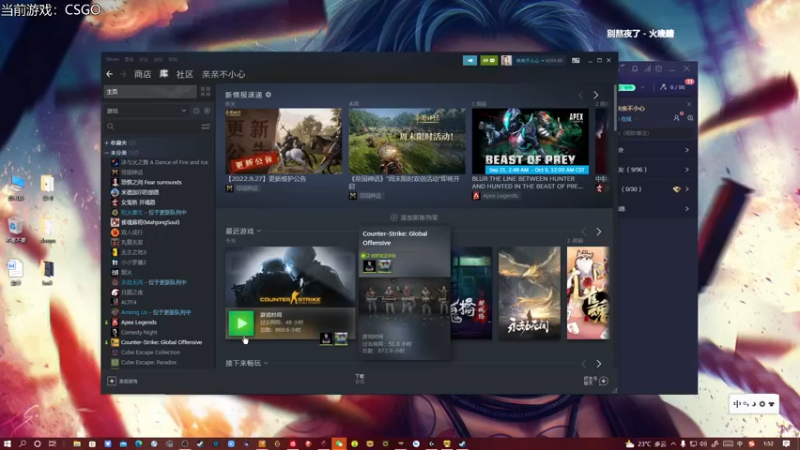Go to next news page arrow

tap(595, 95)
